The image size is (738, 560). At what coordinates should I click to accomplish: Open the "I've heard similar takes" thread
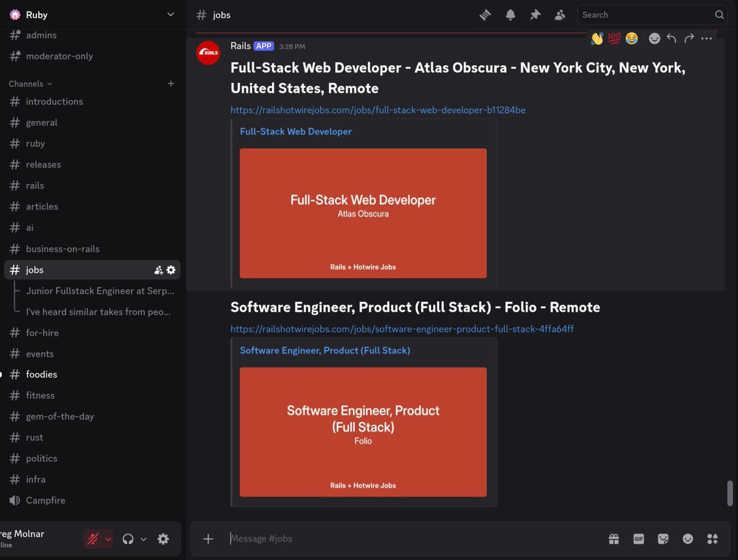coord(100,312)
